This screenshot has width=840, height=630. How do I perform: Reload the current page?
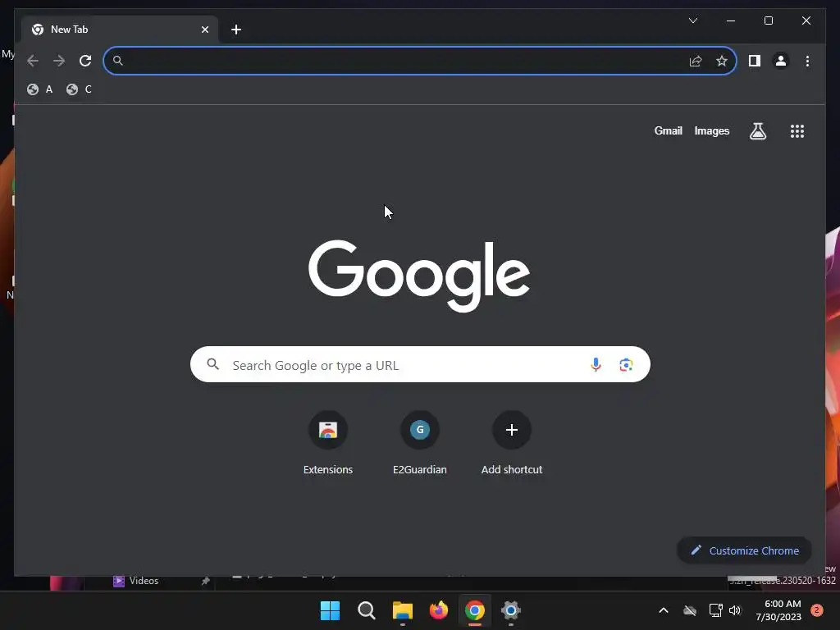tap(85, 61)
